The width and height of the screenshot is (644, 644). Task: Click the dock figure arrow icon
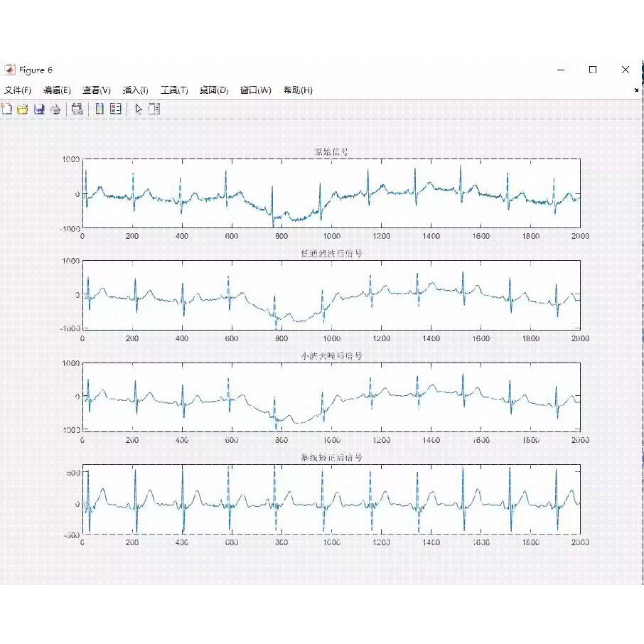coord(636,90)
